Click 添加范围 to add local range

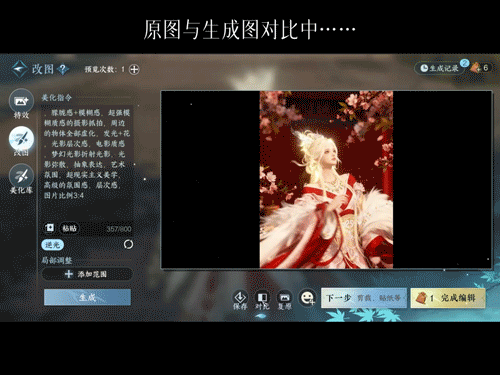click(x=87, y=274)
